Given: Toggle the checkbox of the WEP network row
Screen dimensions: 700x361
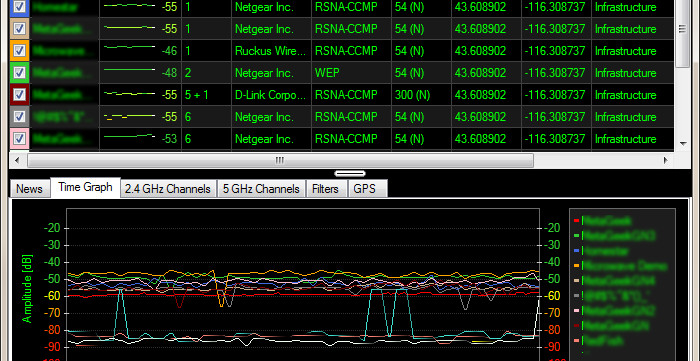Looking at the screenshot, I should 19,73.
